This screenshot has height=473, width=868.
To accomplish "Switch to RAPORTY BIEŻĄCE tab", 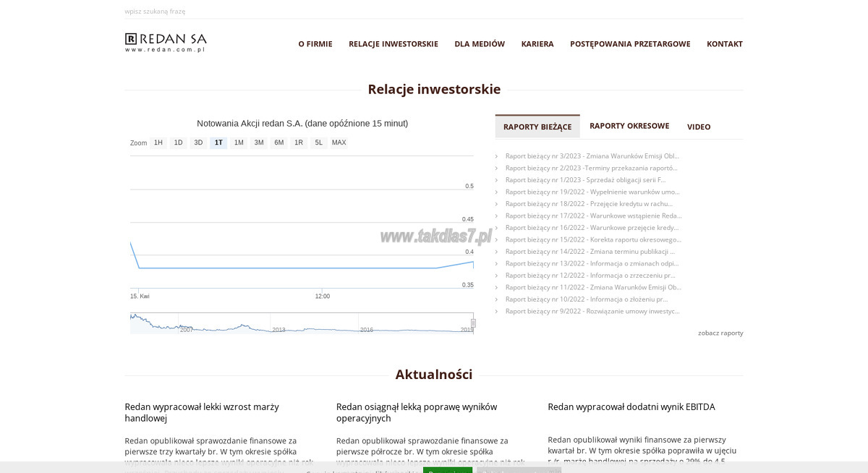I will point(537,127).
